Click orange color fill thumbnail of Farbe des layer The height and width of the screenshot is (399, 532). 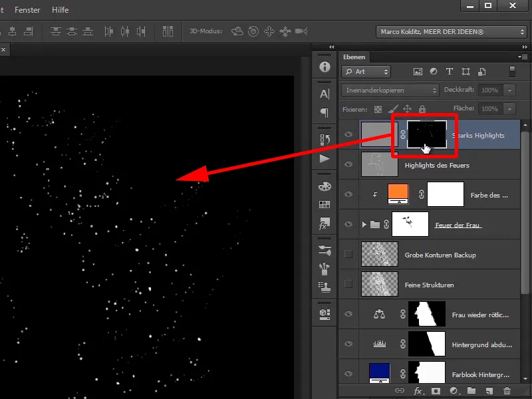[398, 194]
